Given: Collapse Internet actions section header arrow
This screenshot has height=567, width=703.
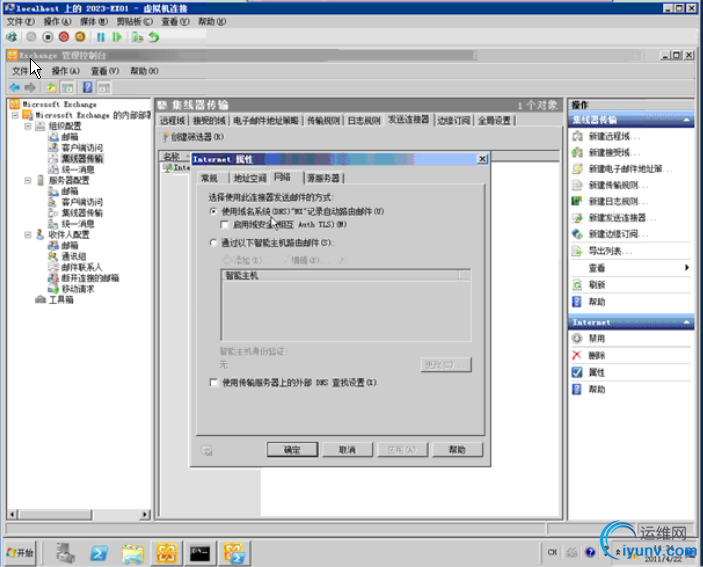Looking at the screenshot, I should pos(686,323).
